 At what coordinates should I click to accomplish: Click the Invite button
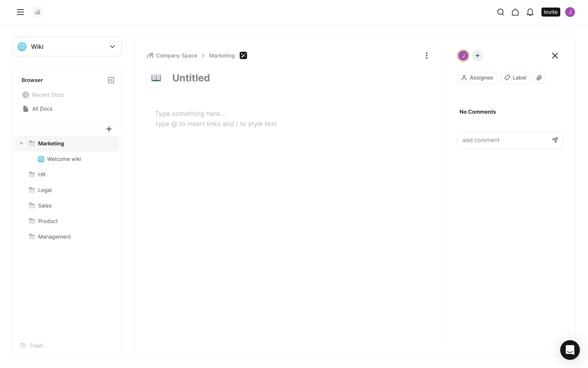tap(550, 12)
